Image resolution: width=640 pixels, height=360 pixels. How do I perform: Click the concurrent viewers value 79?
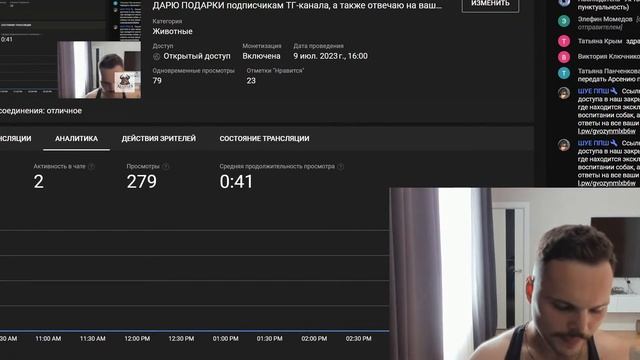coord(157,81)
